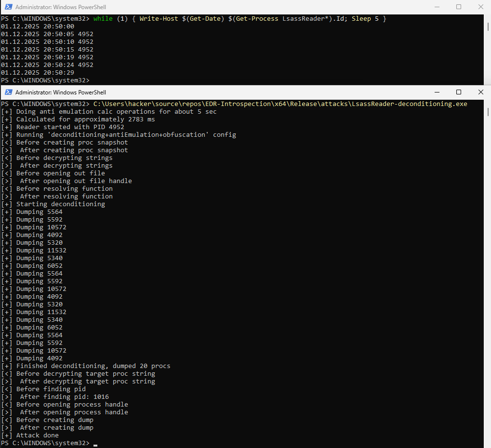
Task: Click the 'Attack done' line
Action: click(30, 435)
